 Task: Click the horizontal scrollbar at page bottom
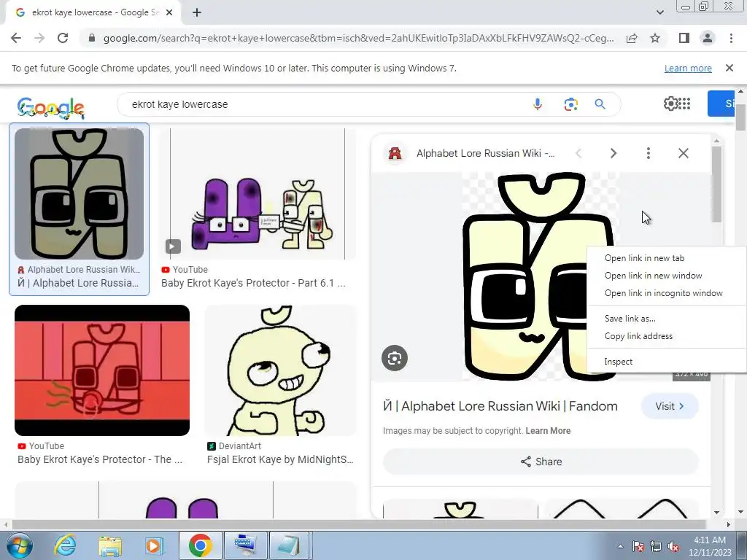click(358, 524)
